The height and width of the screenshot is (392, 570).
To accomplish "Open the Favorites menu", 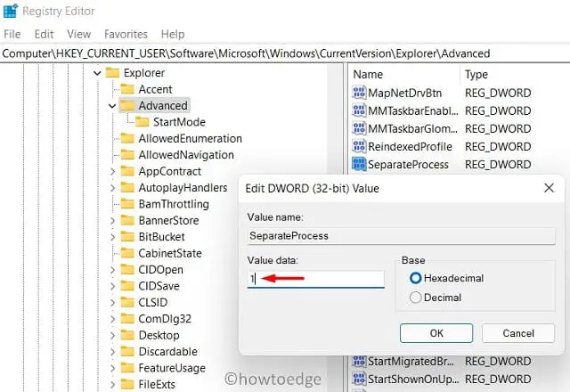I will tap(126, 34).
